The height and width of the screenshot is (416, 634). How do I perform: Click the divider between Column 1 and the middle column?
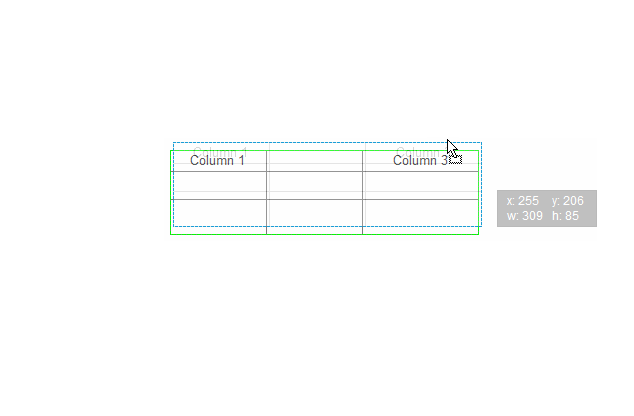click(x=266, y=192)
